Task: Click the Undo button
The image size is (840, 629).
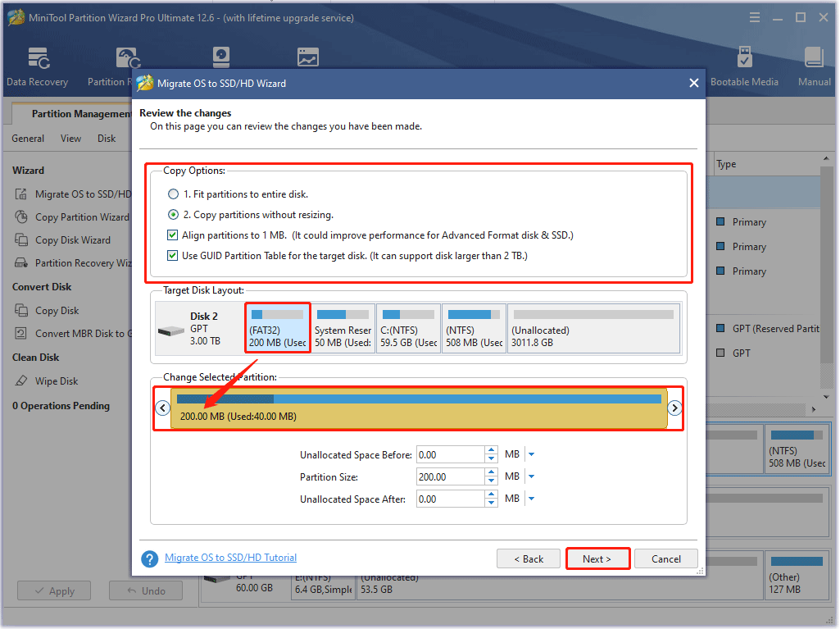Action: pos(146,591)
